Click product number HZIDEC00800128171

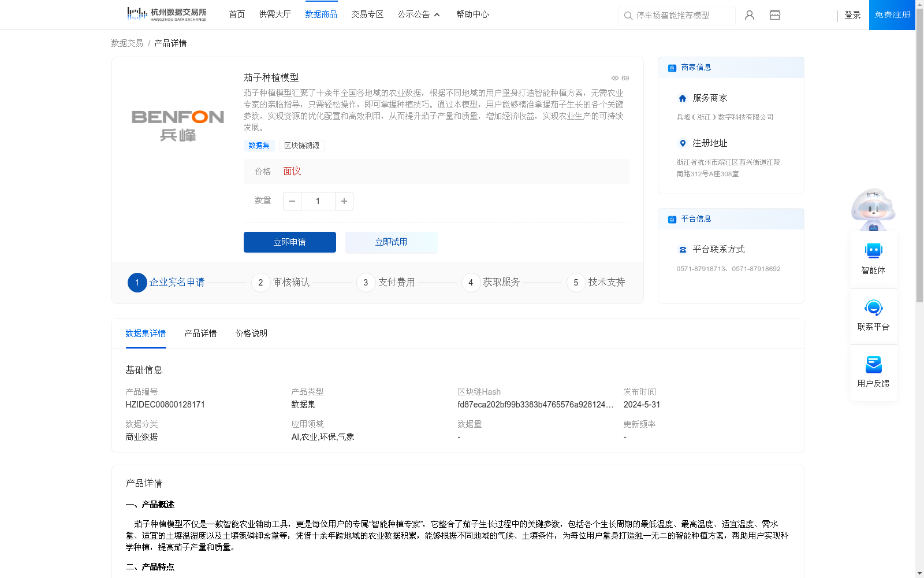point(165,405)
